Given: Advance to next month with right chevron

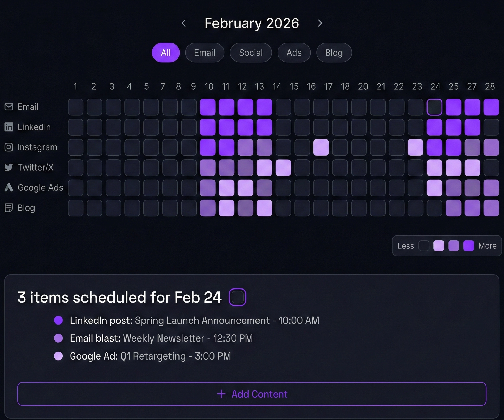Looking at the screenshot, I should coord(320,23).
